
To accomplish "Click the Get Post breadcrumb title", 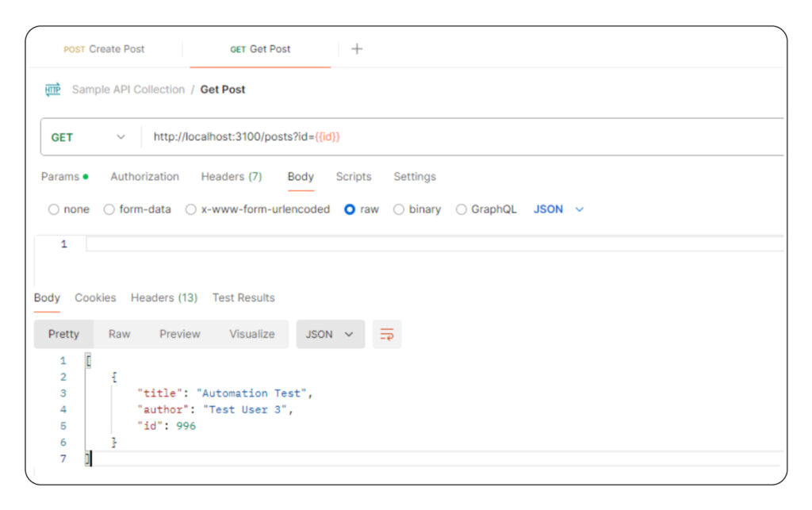I will coord(223,90).
